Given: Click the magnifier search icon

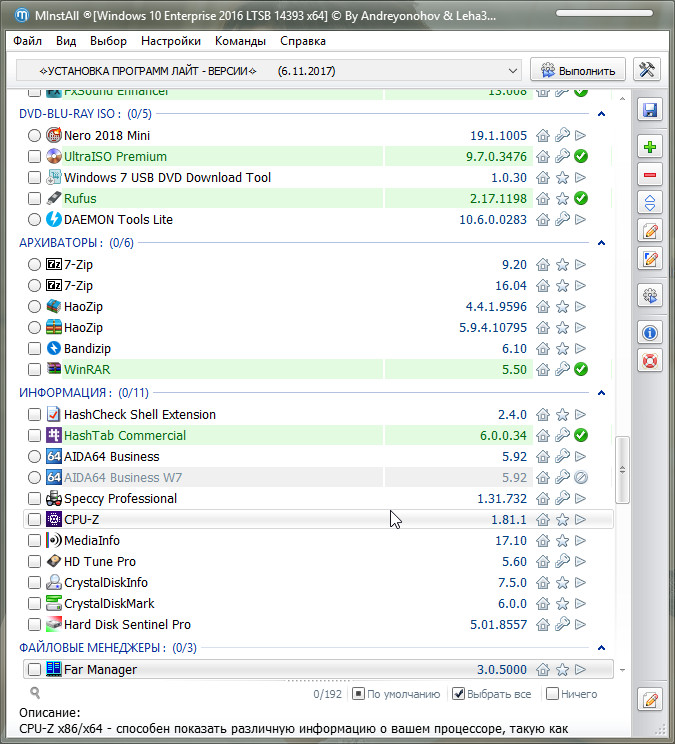Looking at the screenshot, I should 35,693.
